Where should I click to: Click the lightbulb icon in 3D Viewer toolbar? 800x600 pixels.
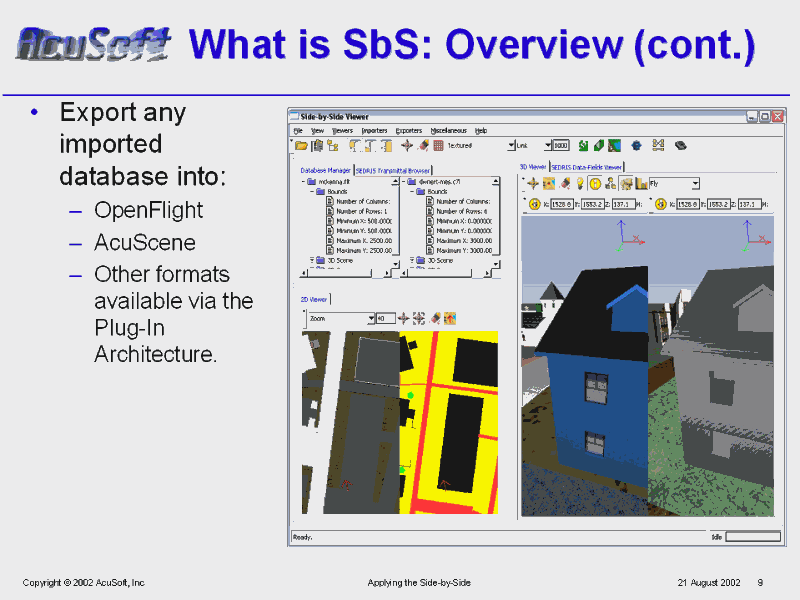pyautogui.click(x=579, y=184)
